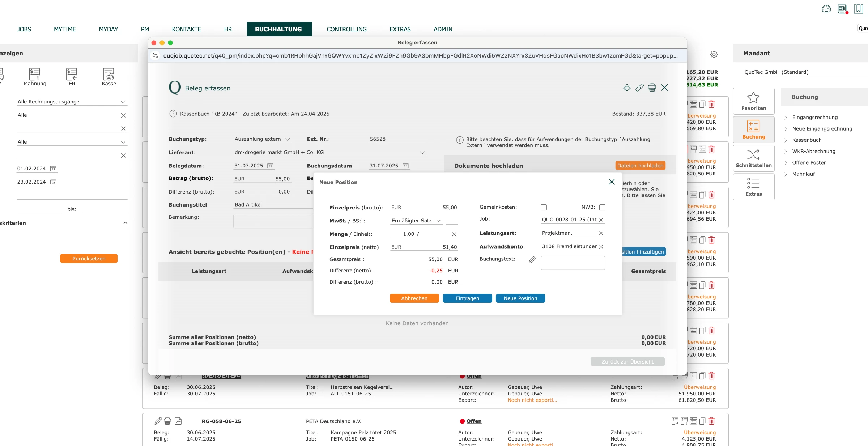
Task: Click the link icon beside the printer
Action: [639, 88]
